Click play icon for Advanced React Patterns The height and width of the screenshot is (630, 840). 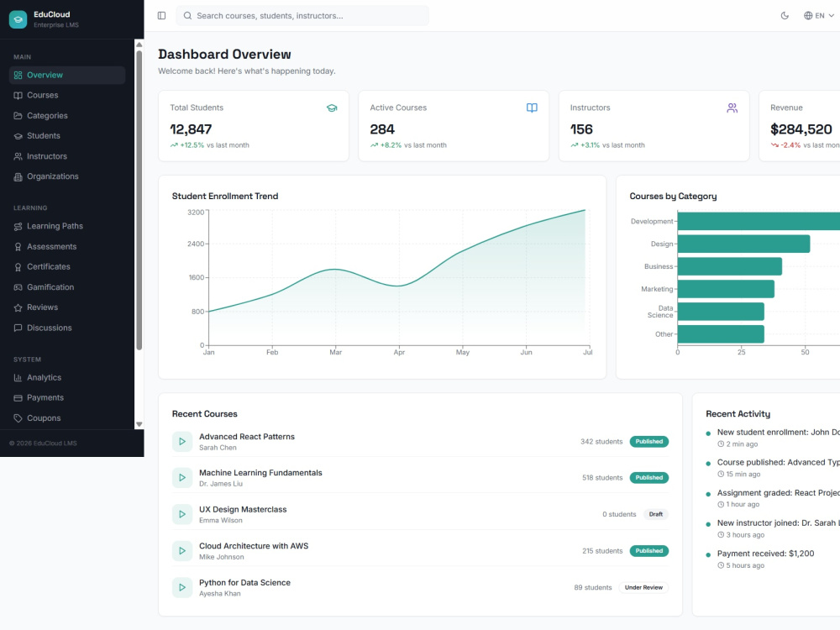[x=182, y=442]
